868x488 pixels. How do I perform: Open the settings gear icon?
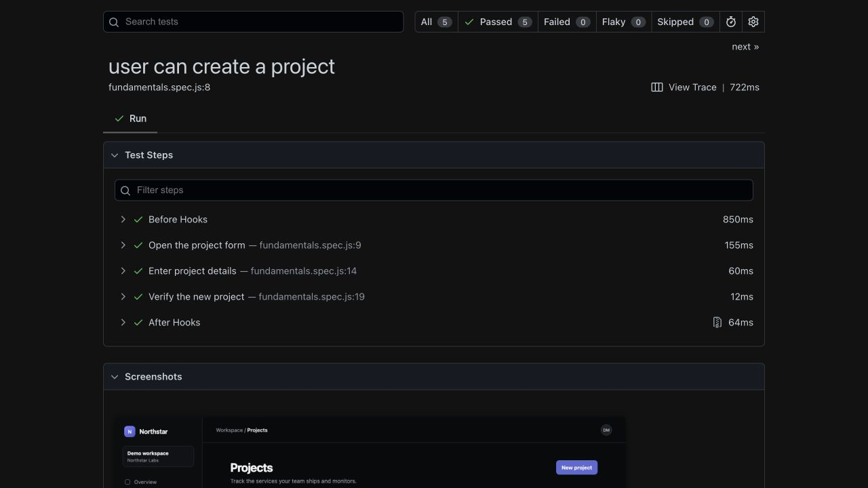tap(753, 22)
